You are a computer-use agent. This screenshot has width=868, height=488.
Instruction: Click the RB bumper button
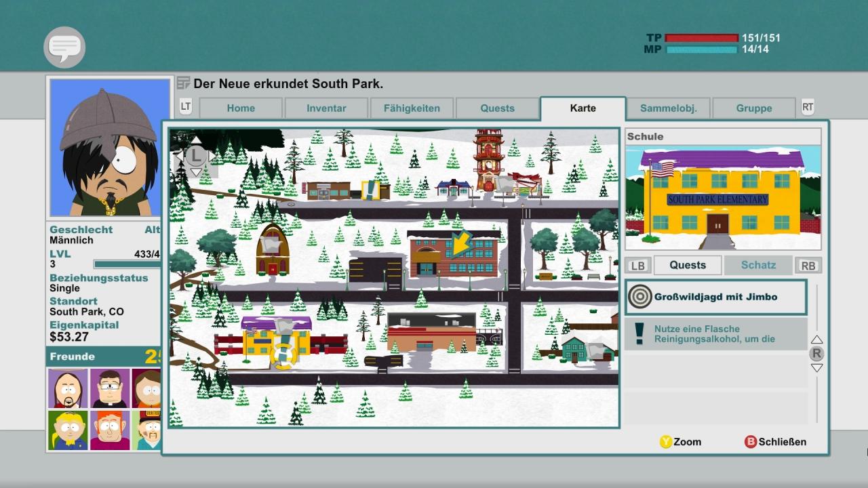click(x=808, y=266)
